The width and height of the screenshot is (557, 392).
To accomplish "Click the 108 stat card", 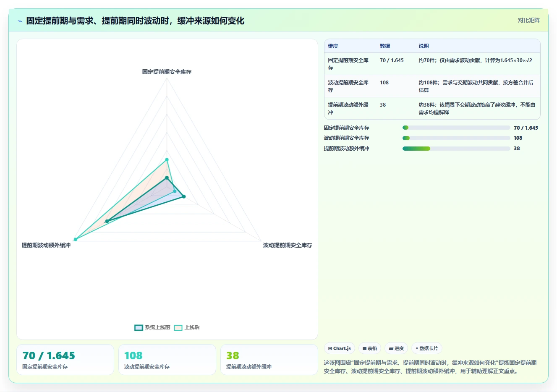I will point(167,360).
